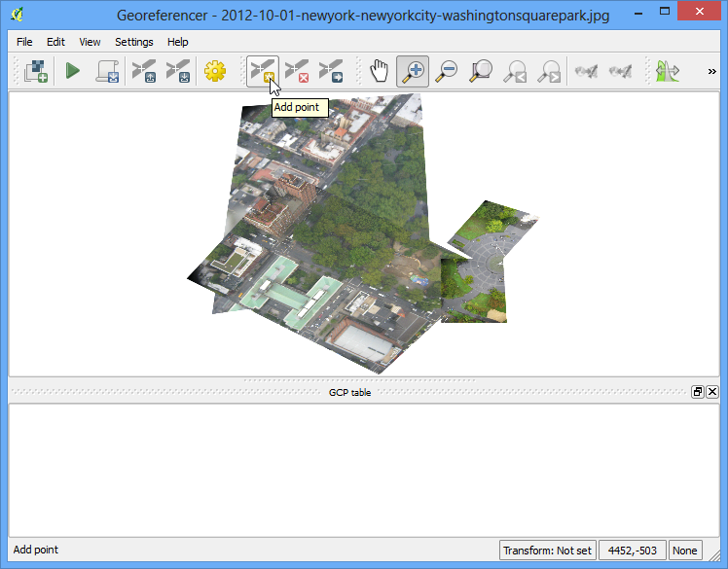
Task: Start georeferencing with green play icon
Action: click(x=72, y=71)
